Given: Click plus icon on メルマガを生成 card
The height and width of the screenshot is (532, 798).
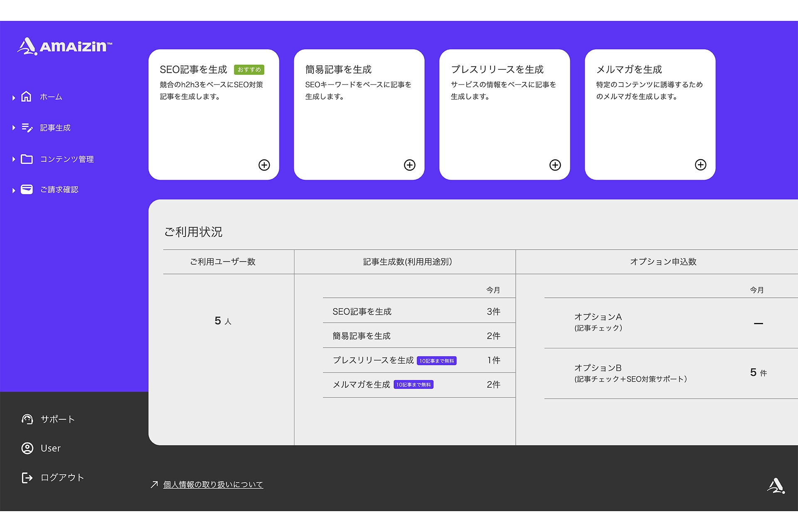Looking at the screenshot, I should pos(700,165).
